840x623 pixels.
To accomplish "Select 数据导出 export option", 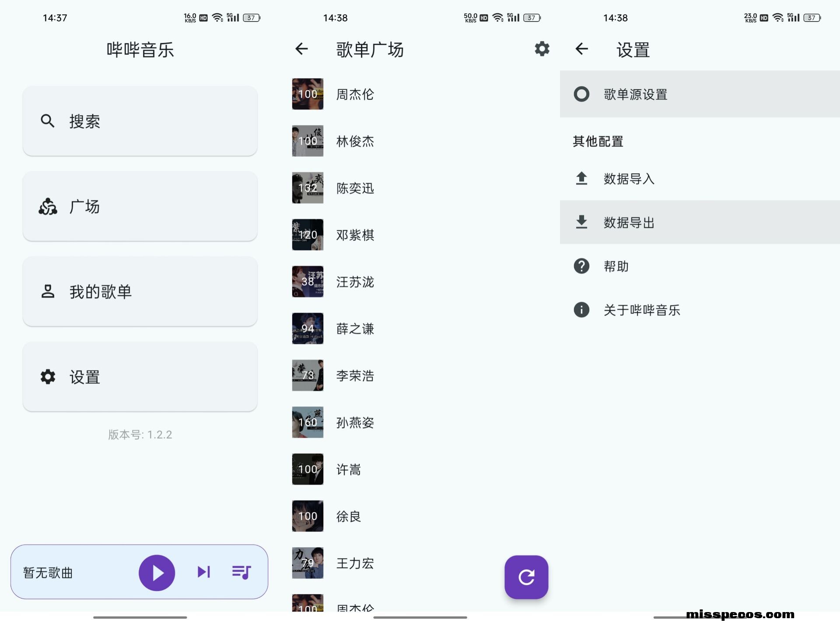I will tap(700, 222).
